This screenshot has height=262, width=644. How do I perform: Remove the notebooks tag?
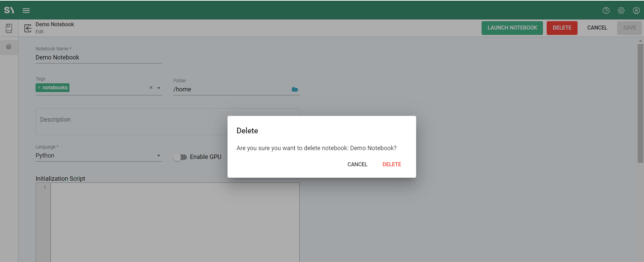pyautogui.click(x=39, y=88)
